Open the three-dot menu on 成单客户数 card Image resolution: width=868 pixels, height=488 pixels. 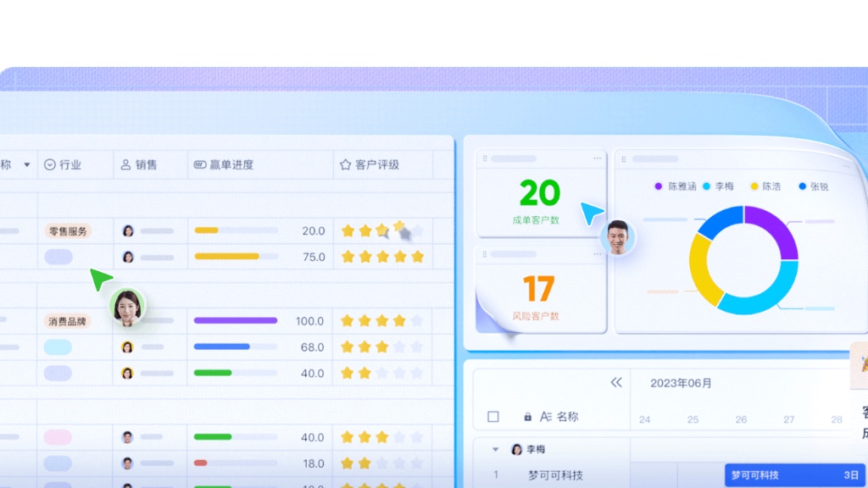pos(597,158)
